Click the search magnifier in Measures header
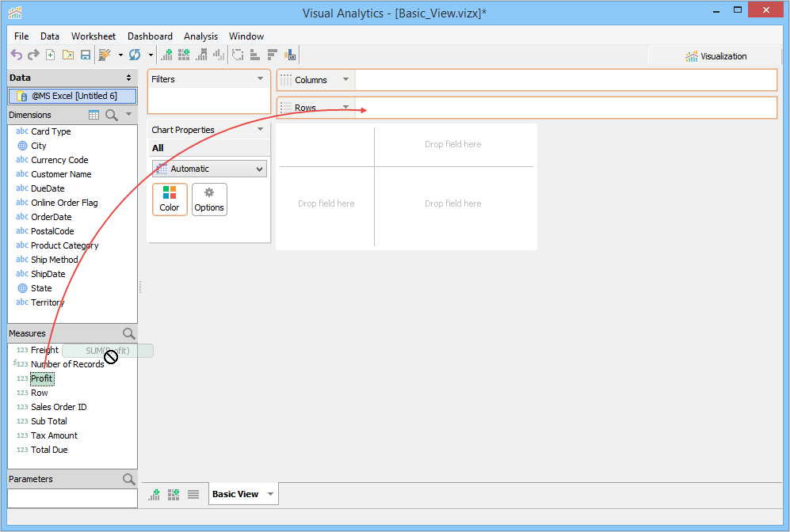 click(128, 333)
